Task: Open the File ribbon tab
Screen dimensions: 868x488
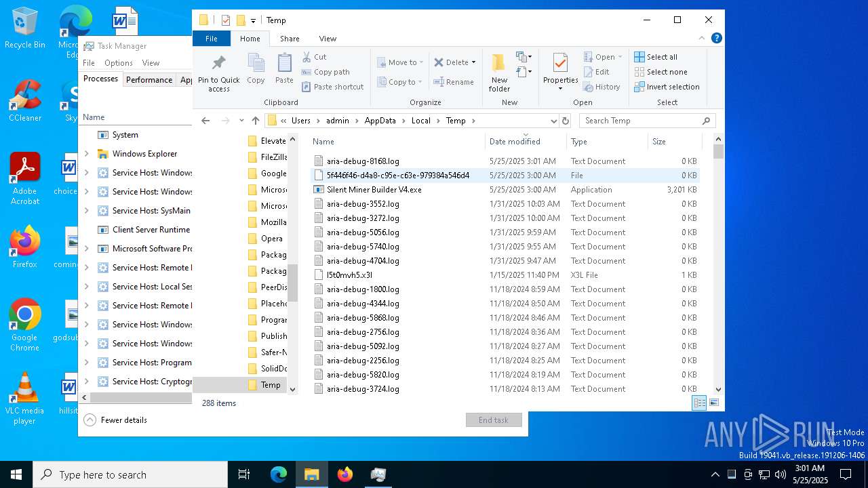Action: click(x=212, y=39)
